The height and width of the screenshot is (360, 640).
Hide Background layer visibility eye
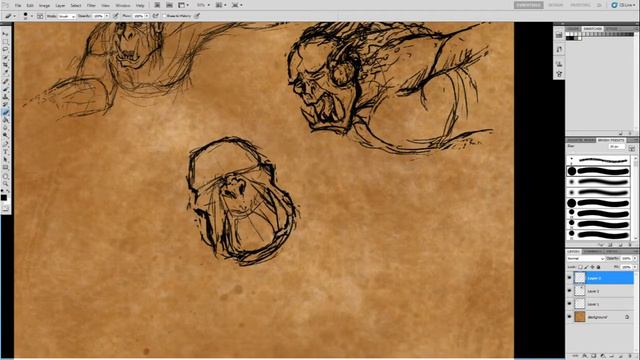(x=569, y=317)
